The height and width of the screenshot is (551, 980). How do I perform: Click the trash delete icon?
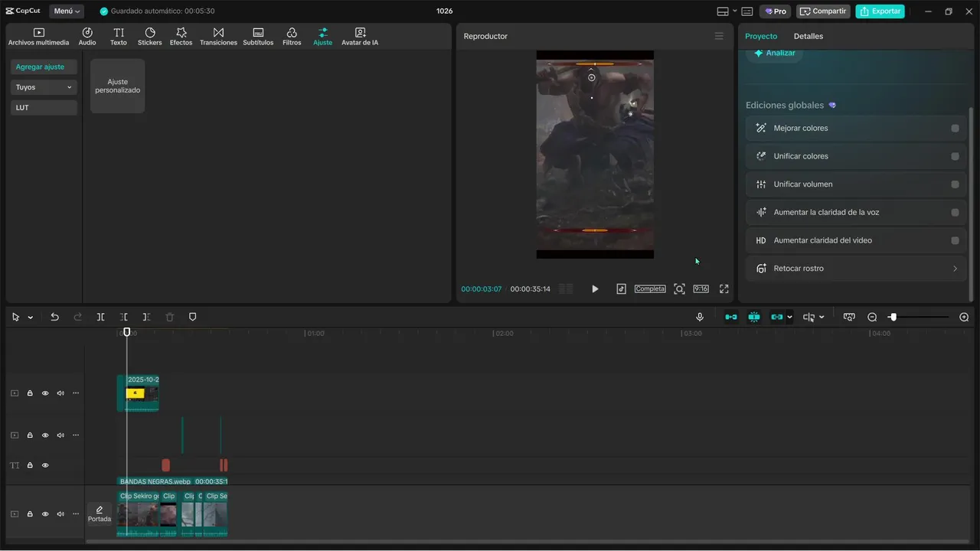(x=170, y=317)
